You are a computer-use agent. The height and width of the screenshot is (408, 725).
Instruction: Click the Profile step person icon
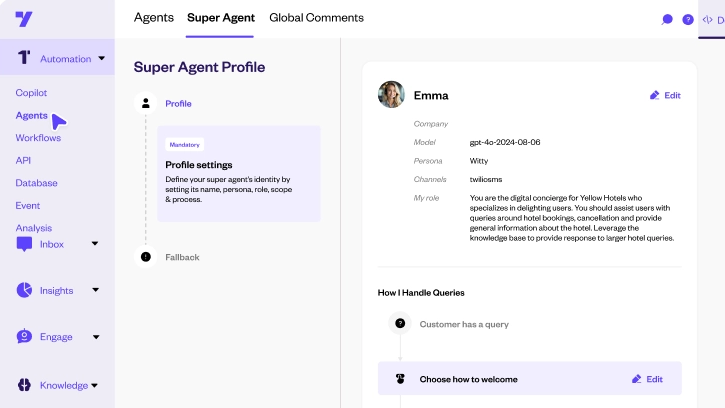(x=146, y=103)
